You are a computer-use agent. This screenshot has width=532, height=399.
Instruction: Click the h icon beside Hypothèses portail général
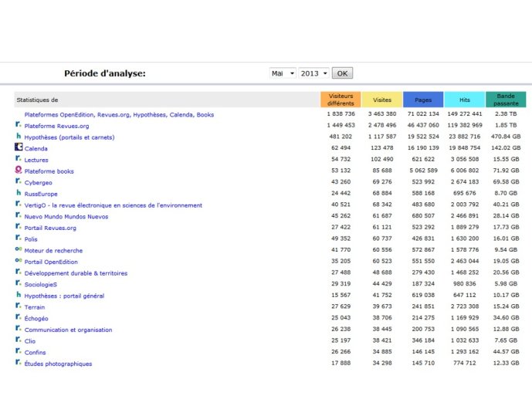point(19,294)
